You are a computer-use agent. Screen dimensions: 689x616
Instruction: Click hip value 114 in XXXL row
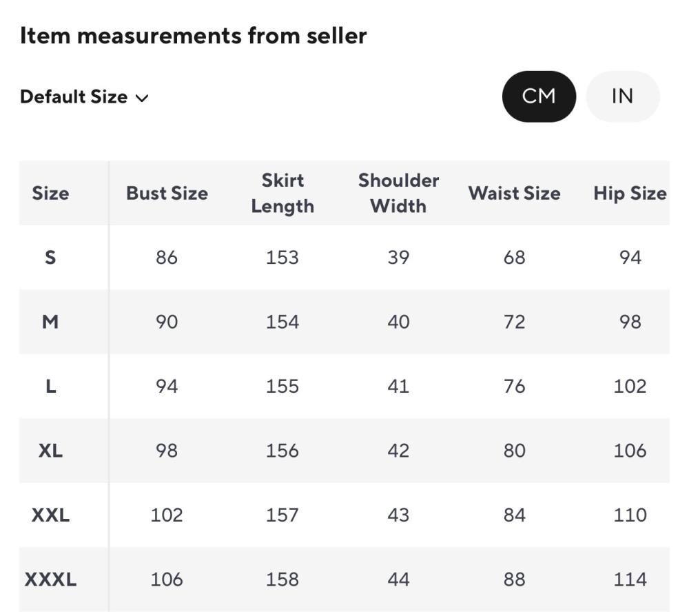[x=630, y=579]
